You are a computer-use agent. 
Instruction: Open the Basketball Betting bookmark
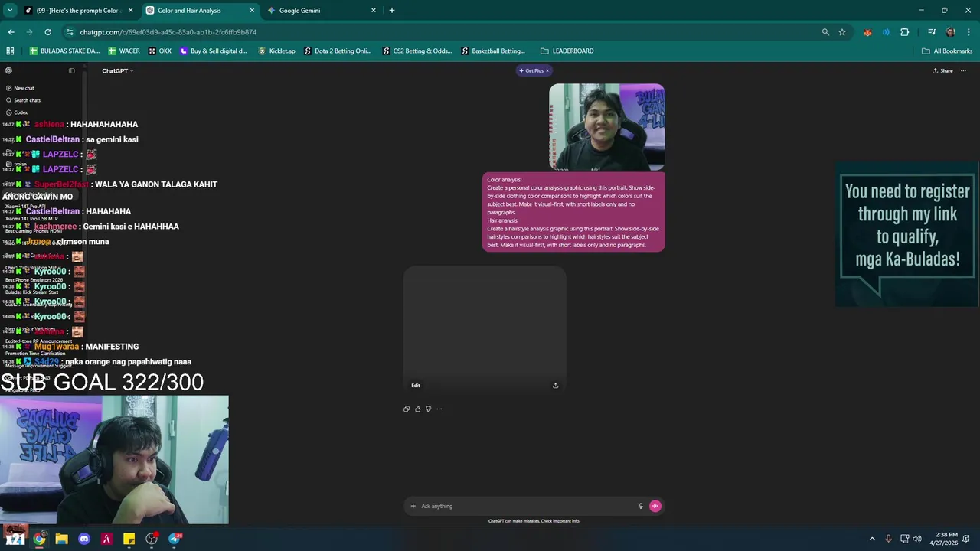coord(494,51)
